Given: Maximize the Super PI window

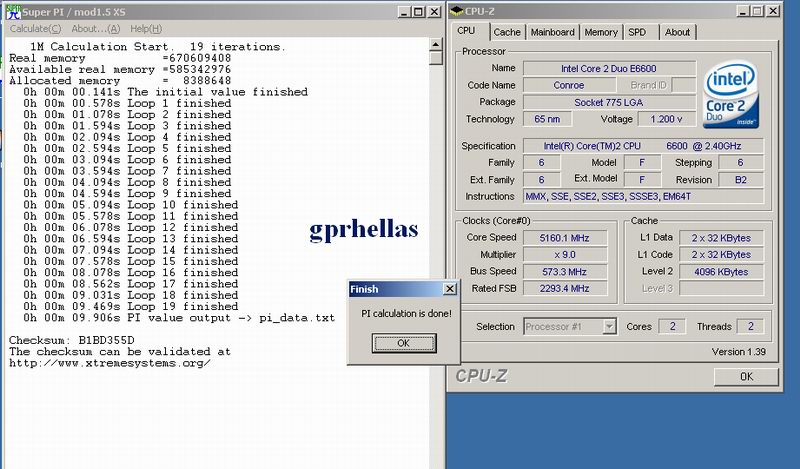Looking at the screenshot, I should [418, 12].
